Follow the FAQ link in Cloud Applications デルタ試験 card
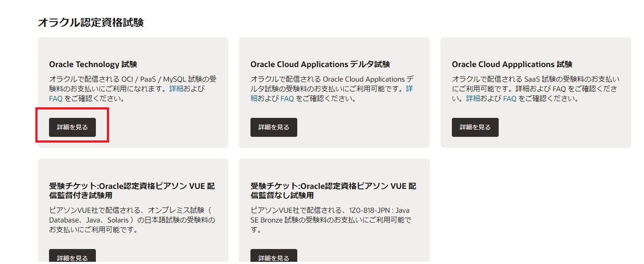Image resolution: width=644 pixels, height=264 pixels. (x=287, y=99)
